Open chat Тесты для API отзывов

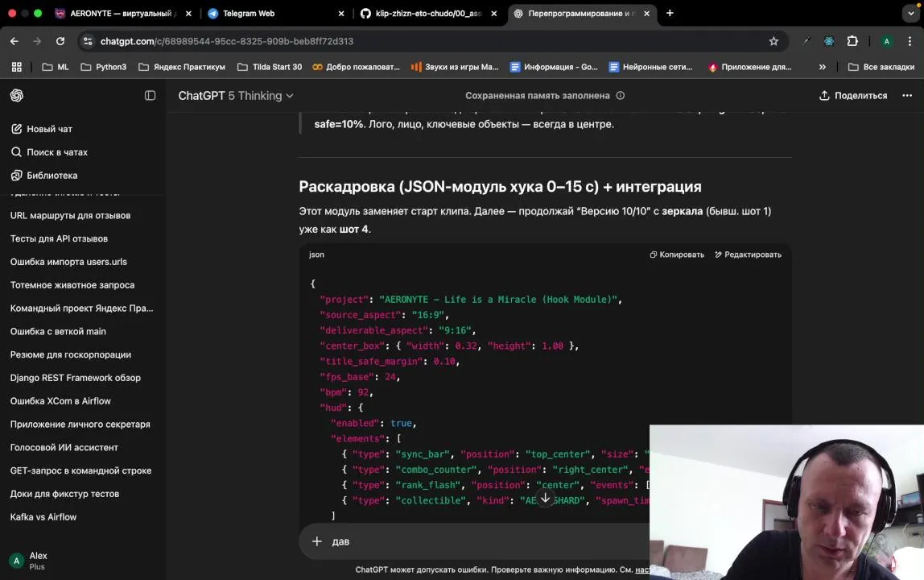[59, 238]
